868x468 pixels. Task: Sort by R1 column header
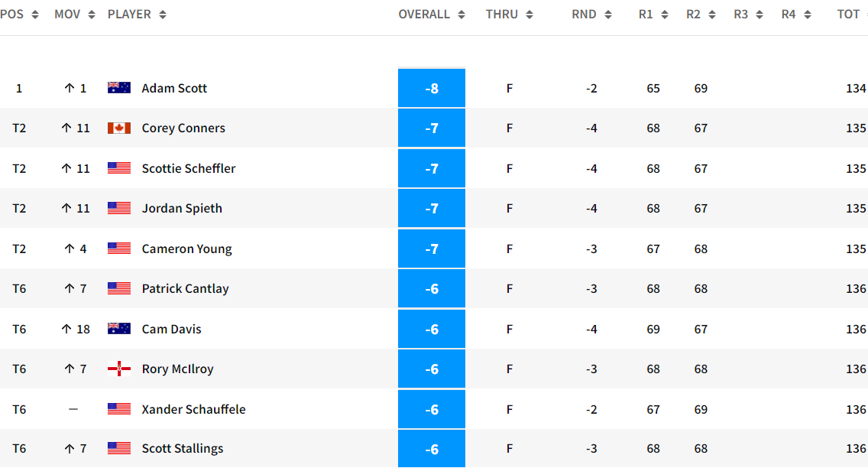coord(653,15)
